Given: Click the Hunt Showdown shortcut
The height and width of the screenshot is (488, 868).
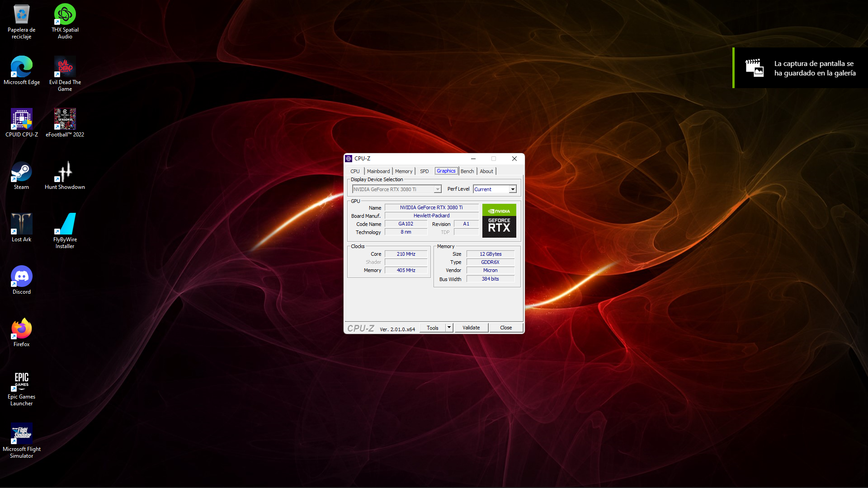Looking at the screenshot, I should [x=65, y=172].
